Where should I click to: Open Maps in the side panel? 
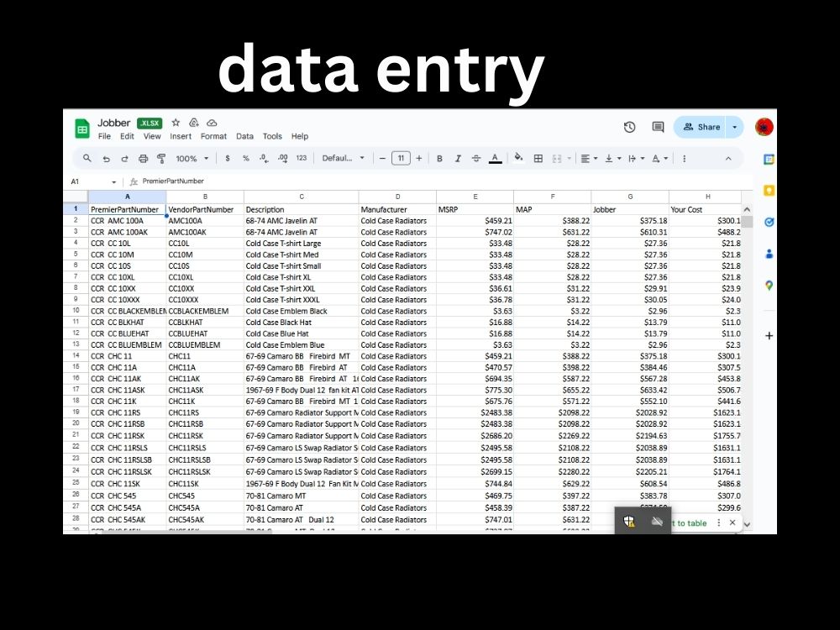click(x=769, y=286)
